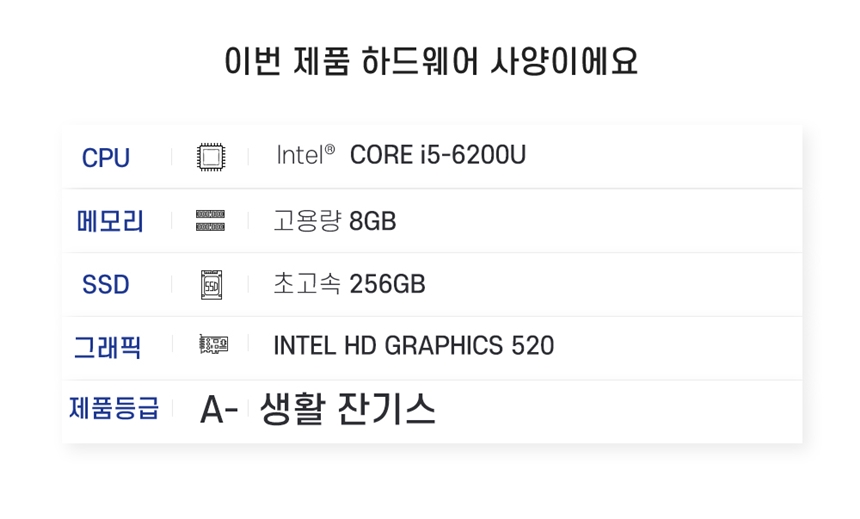Click the Intel brand text

[x=299, y=155]
